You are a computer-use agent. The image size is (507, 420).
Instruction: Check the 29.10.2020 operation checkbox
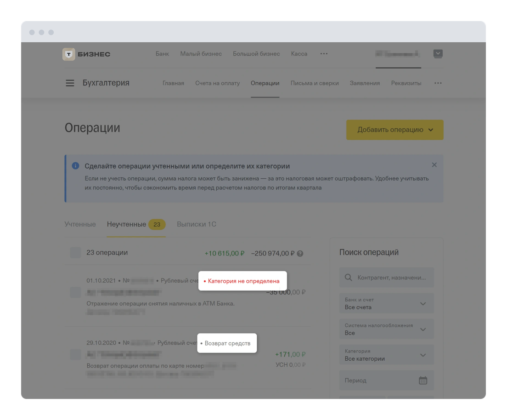click(76, 354)
